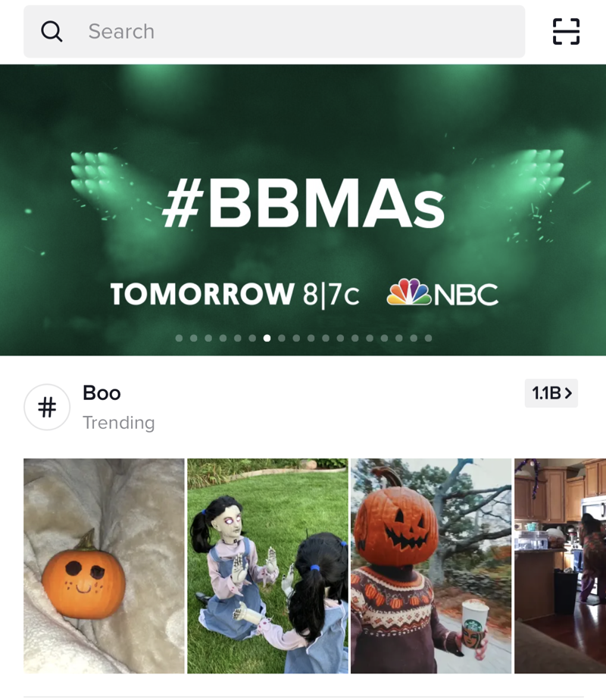Click the NBC peacock logo
Viewport: 606px width, 700px height.
[408, 292]
